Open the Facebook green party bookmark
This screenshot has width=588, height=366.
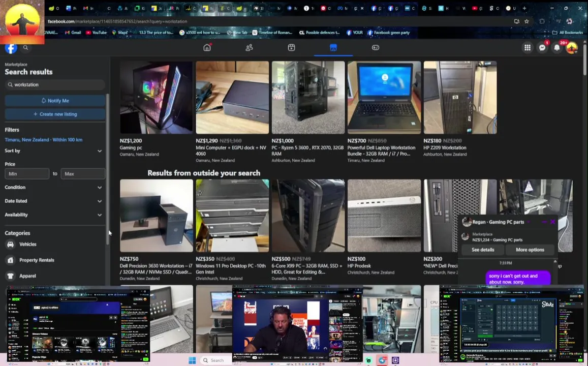tap(388, 33)
